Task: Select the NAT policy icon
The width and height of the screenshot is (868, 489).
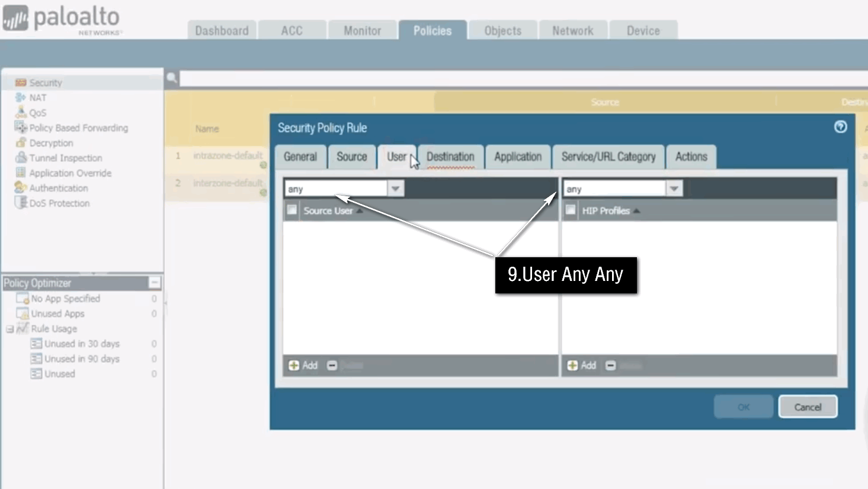Action: coord(21,97)
